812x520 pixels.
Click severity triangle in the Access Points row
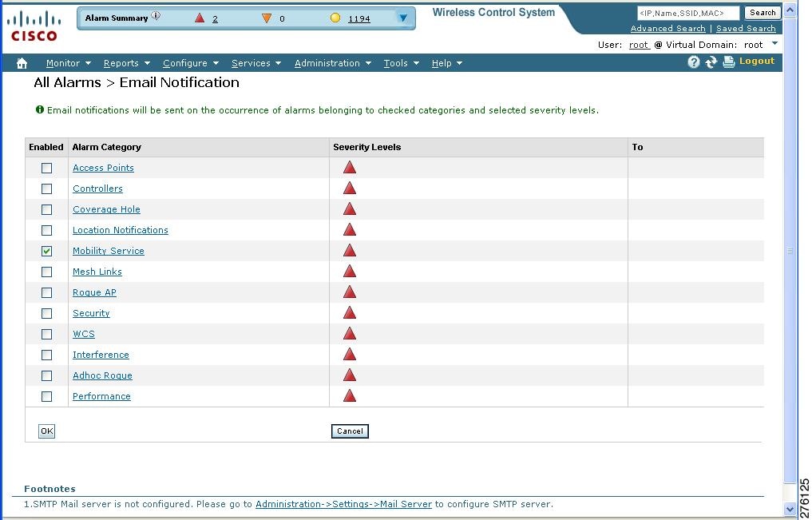click(350, 167)
